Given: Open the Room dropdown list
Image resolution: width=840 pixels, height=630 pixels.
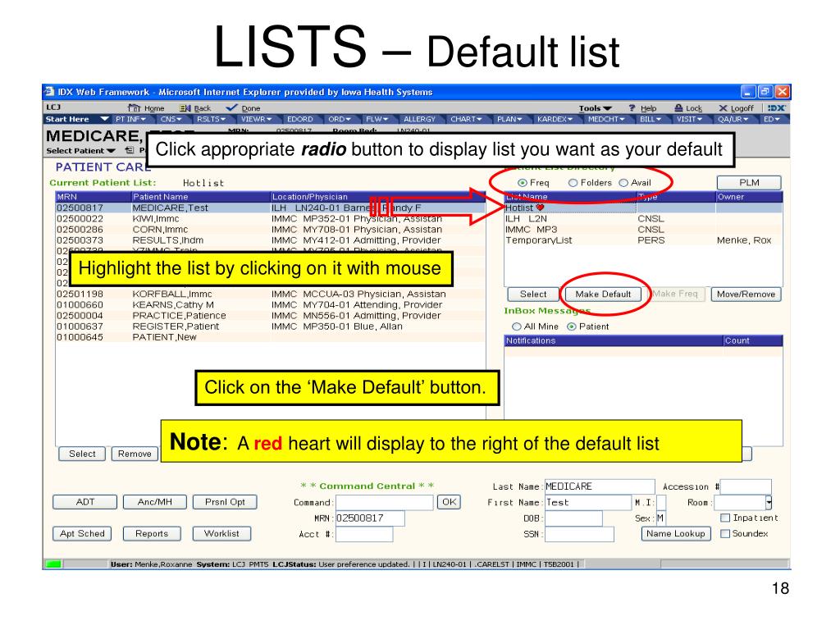Looking at the screenshot, I should coord(769,502).
